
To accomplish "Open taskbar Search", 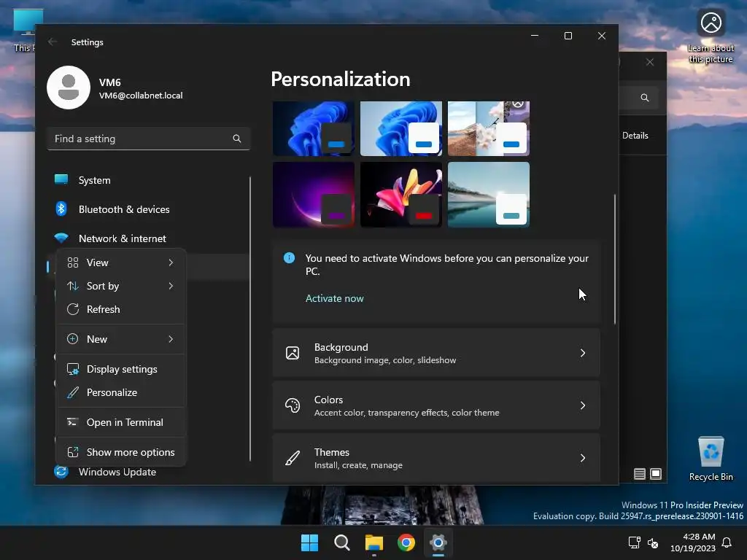I will point(341,542).
